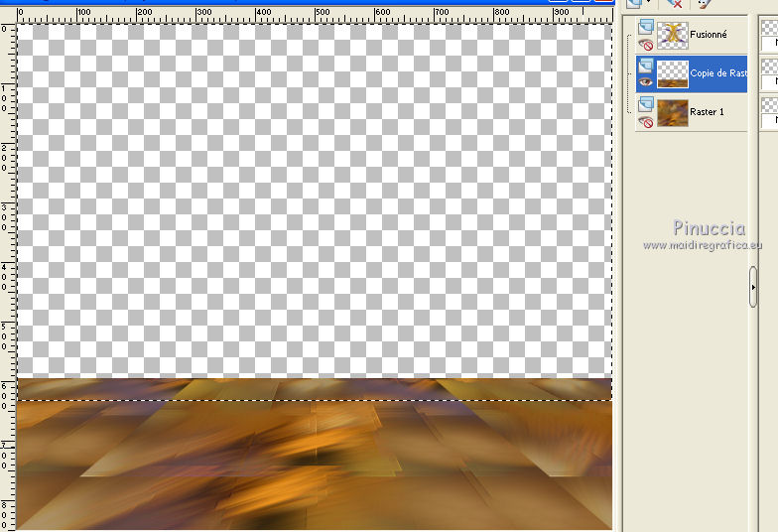Click Copie de Raster blend mode field
Image resolution: width=778 pixels, height=532 pixels.
point(770,81)
